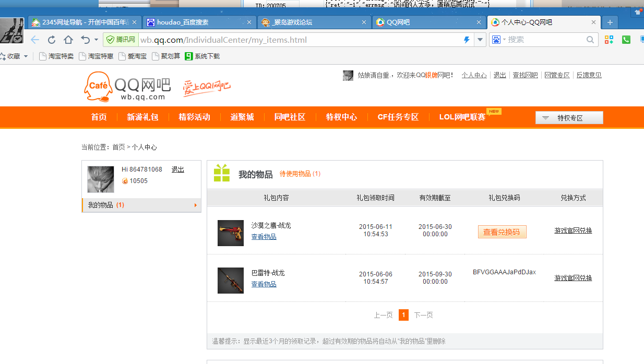
Task: Expand the 特权专区 dropdown button
Action: point(569,118)
